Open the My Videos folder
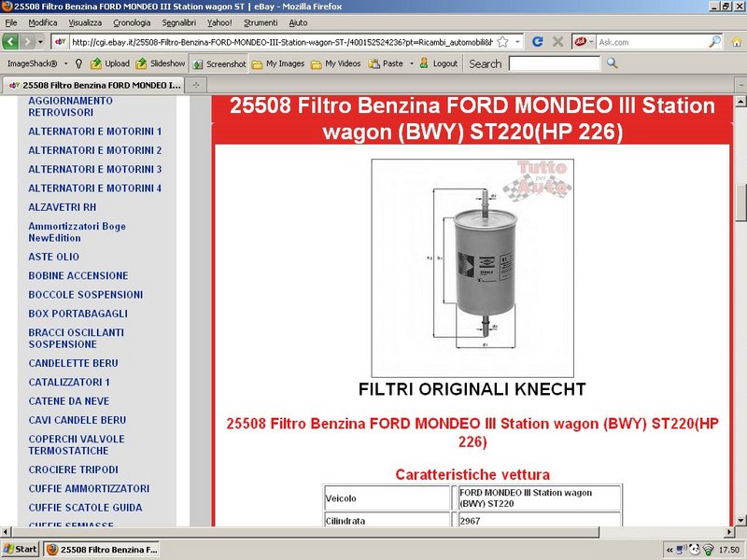 pyautogui.click(x=336, y=63)
